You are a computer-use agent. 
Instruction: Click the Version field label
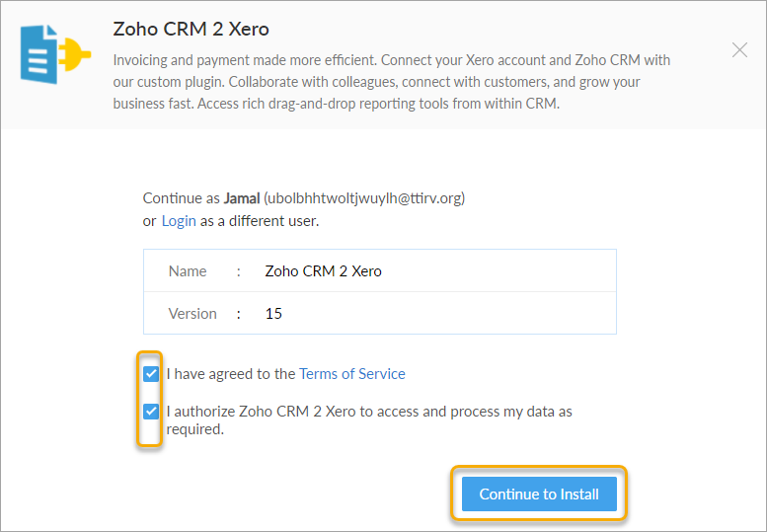point(192,314)
